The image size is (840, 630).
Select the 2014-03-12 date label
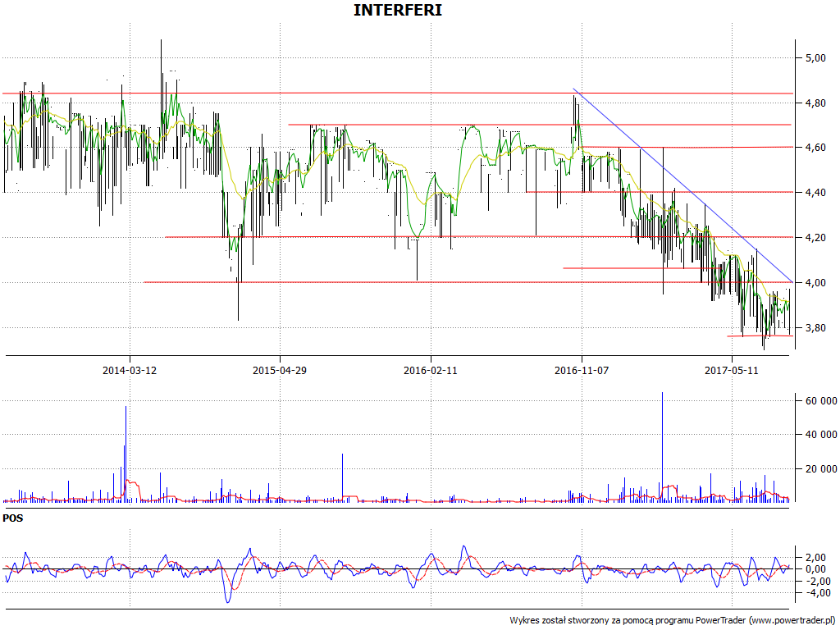point(130,370)
